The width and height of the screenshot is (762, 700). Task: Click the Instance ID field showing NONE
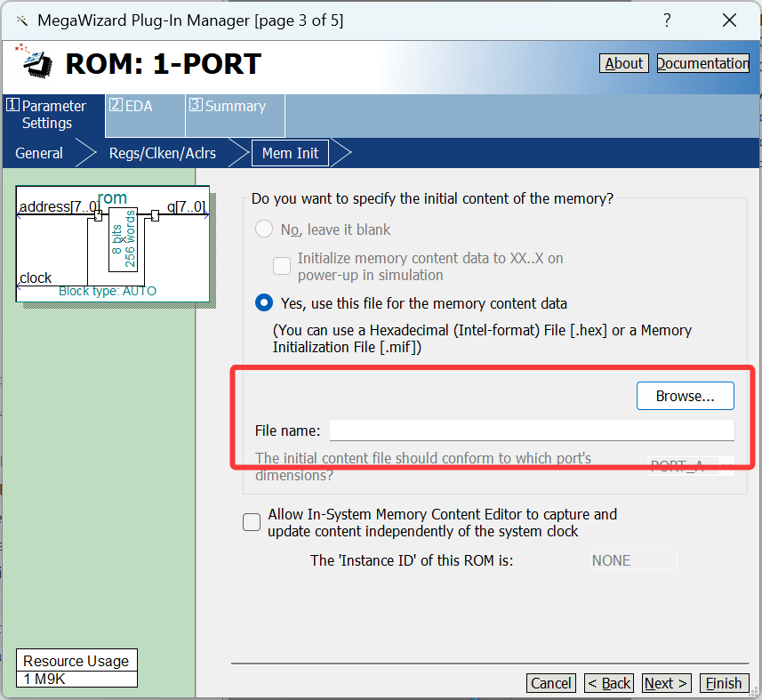(633, 560)
